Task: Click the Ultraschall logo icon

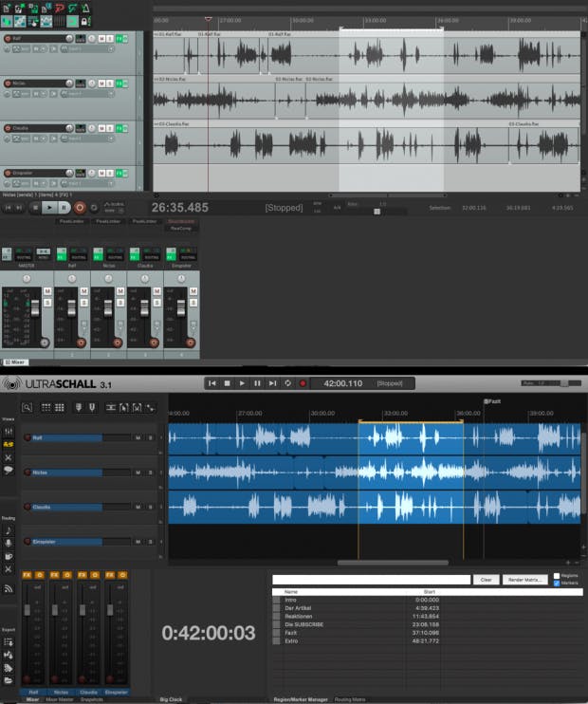Action: pyautogui.click(x=12, y=384)
